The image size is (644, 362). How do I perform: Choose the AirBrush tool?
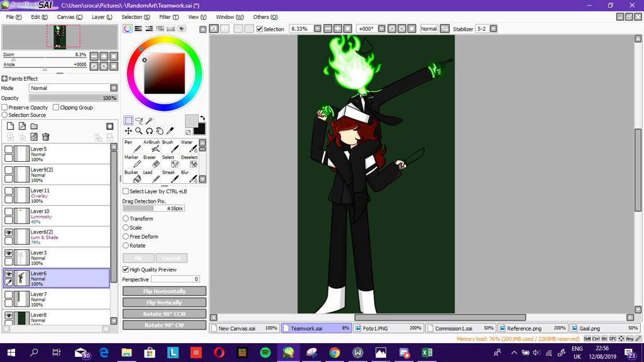click(151, 147)
